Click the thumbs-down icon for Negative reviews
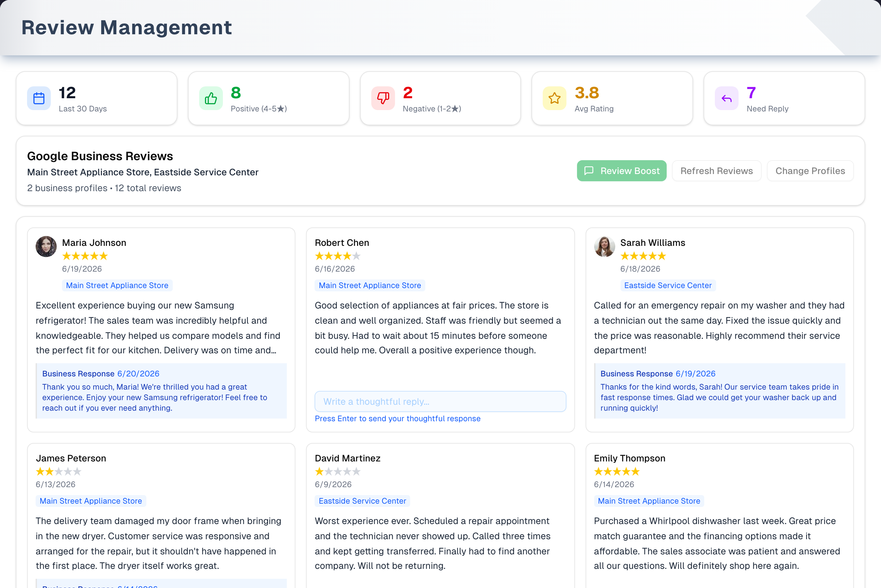Screen dimensions: 881x588 (x=383, y=98)
